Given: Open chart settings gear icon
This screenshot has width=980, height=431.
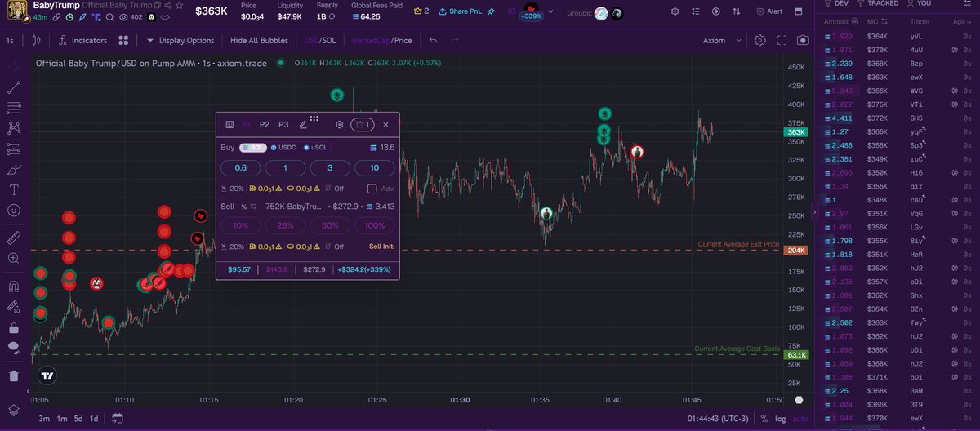Looking at the screenshot, I should [760, 40].
